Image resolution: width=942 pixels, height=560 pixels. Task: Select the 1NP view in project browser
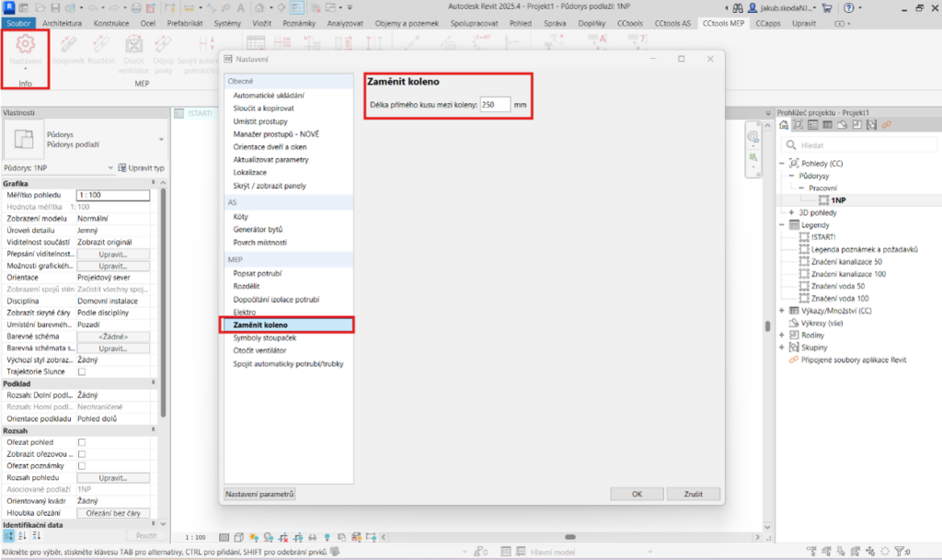point(838,200)
